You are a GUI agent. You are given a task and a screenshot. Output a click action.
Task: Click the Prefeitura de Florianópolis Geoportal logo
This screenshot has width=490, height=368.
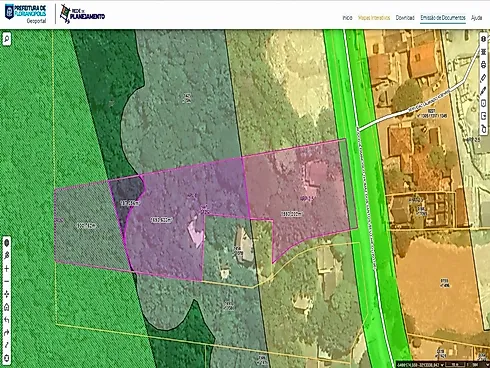tap(26, 13)
